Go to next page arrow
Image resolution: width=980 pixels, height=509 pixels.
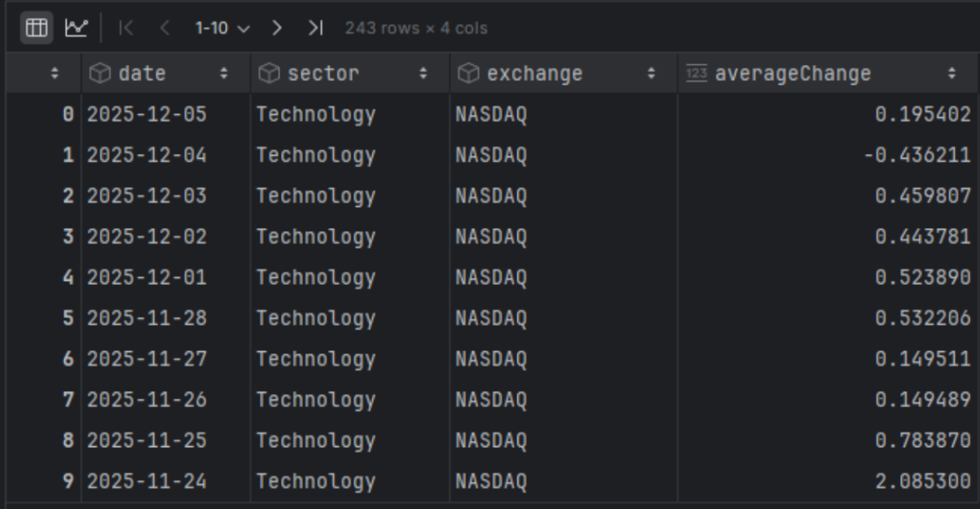277,29
